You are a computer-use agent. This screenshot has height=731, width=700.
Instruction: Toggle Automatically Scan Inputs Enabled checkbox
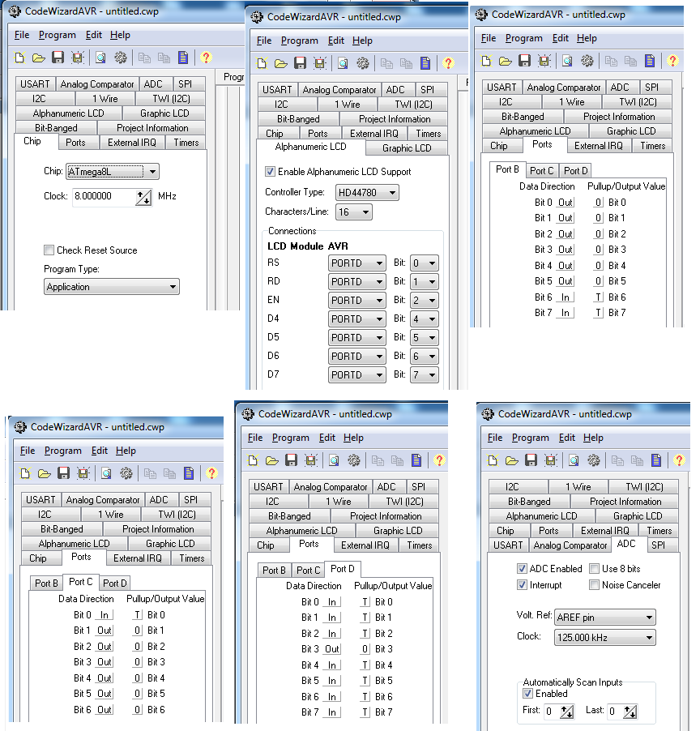(527, 693)
